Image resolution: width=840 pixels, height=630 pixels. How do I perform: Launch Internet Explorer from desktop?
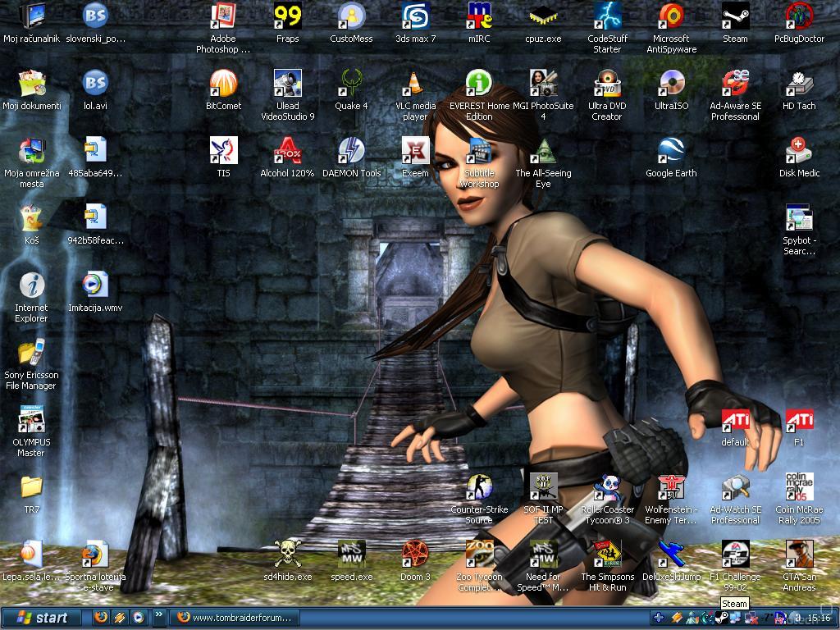point(32,297)
